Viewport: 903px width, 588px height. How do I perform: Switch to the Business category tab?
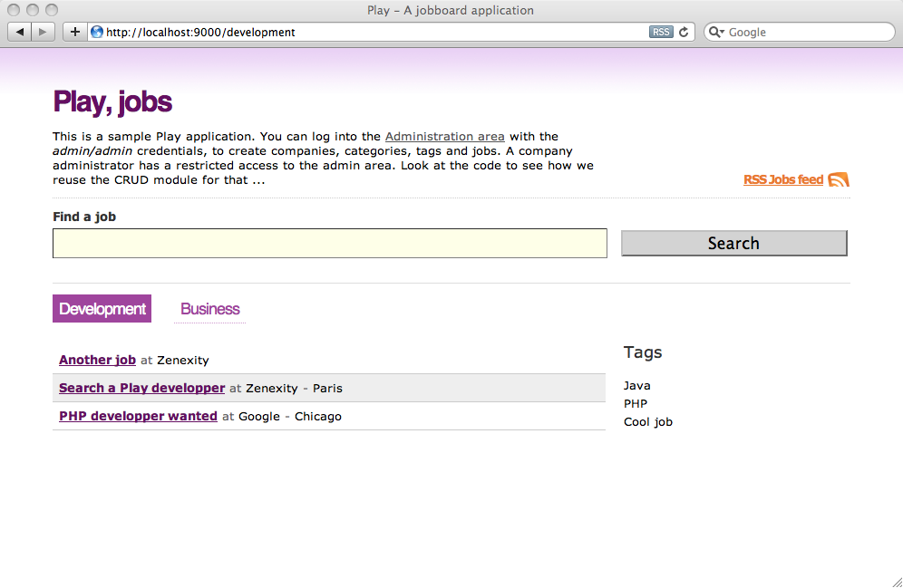209,309
